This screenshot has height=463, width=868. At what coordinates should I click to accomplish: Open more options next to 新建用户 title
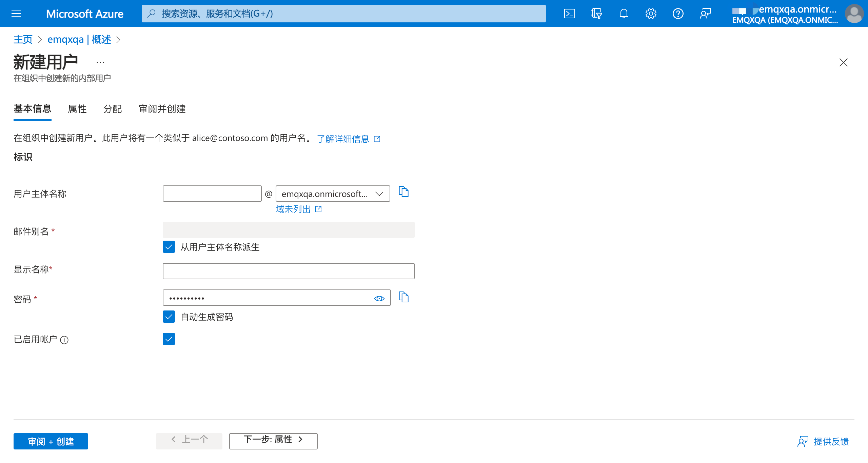coord(100,62)
